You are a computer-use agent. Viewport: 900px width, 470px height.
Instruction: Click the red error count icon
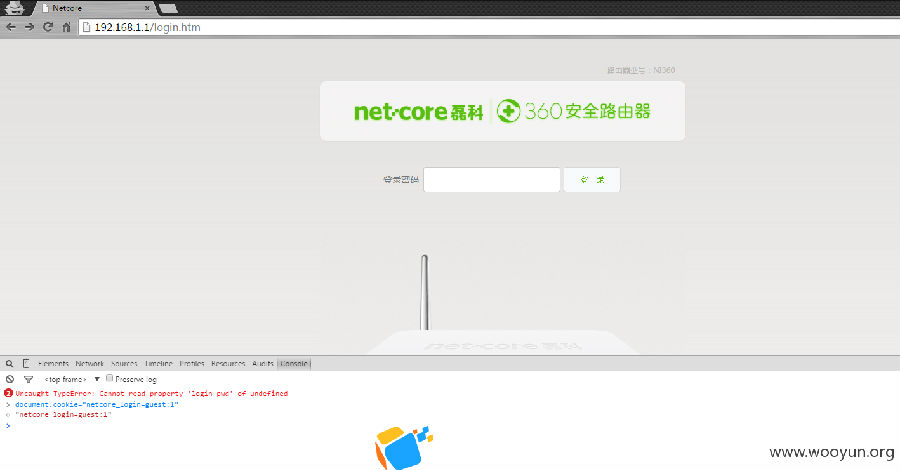[8, 393]
